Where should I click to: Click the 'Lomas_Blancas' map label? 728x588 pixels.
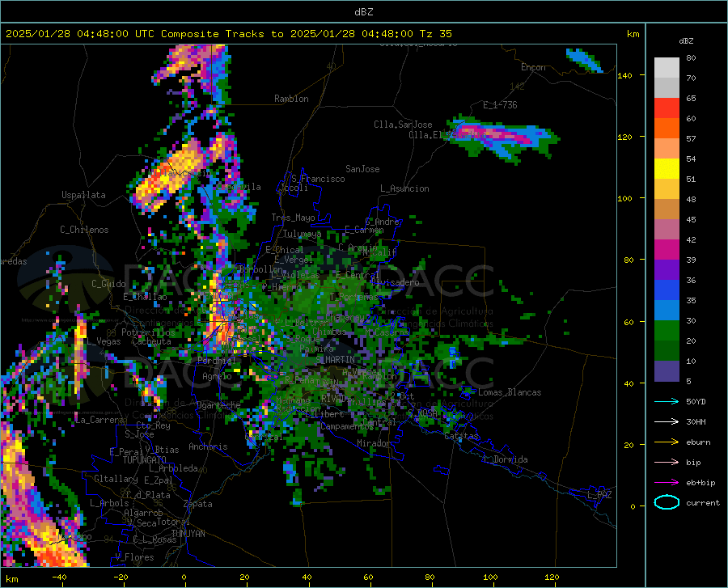click(510, 392)
